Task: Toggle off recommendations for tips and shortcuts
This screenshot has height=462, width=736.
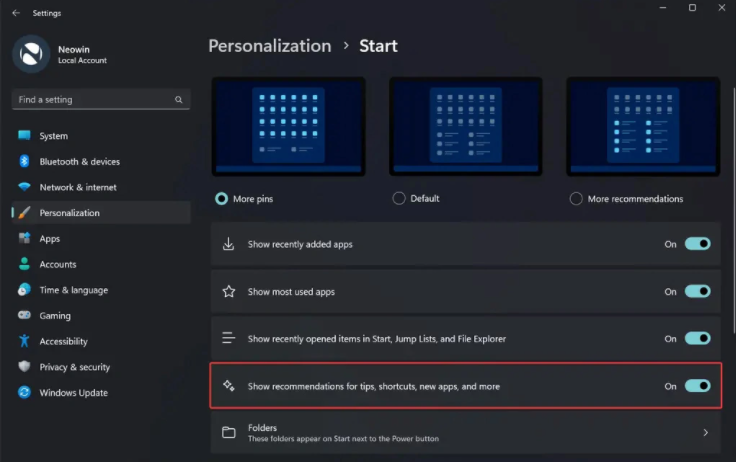Action: pyautogui.click(x=697, y=386)
